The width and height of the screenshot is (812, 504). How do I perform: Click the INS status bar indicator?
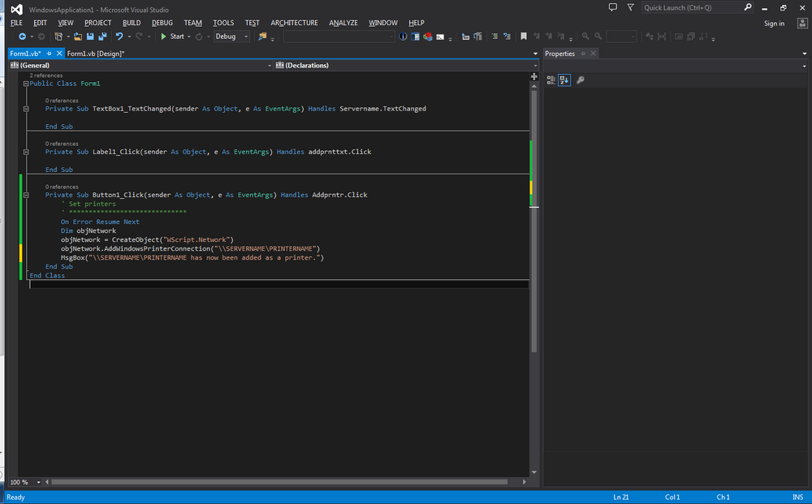[797, 498]
